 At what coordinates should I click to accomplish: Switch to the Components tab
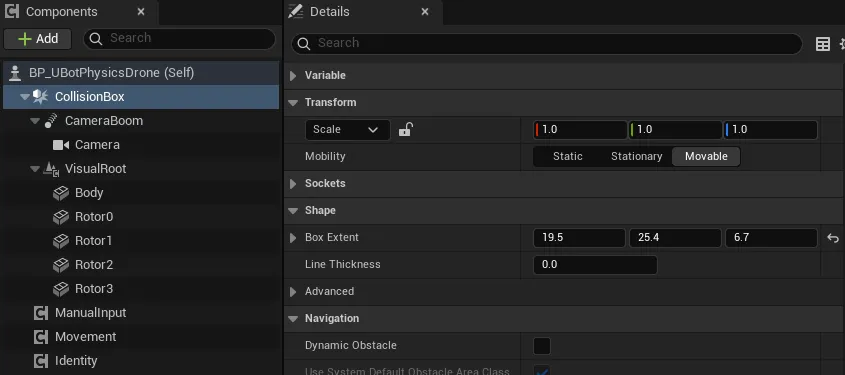tap(79, 12)
